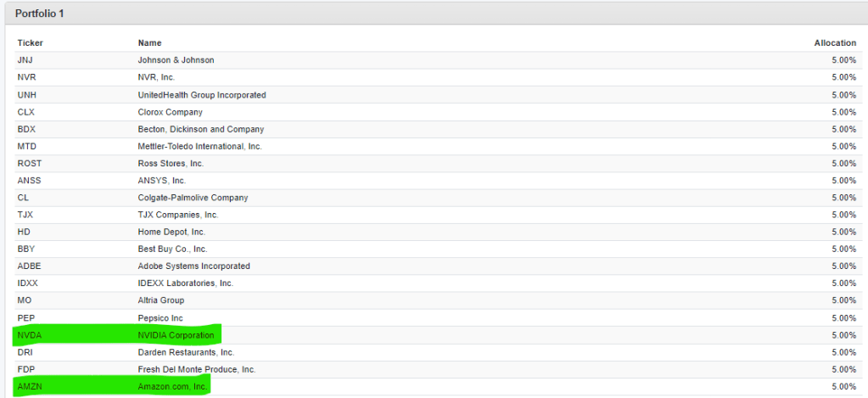Viewport: 868px width, 398px height.
Task: Click the Ticker column header
Action: (30, 42)
